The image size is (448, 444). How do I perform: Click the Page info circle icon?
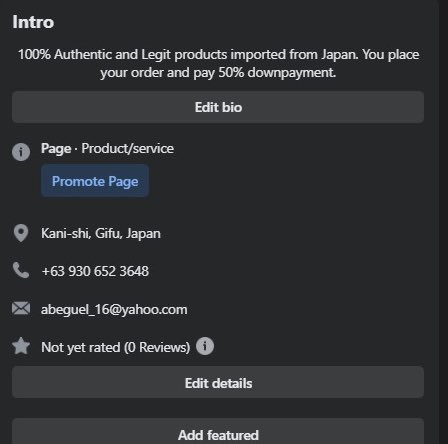(21, 152)
